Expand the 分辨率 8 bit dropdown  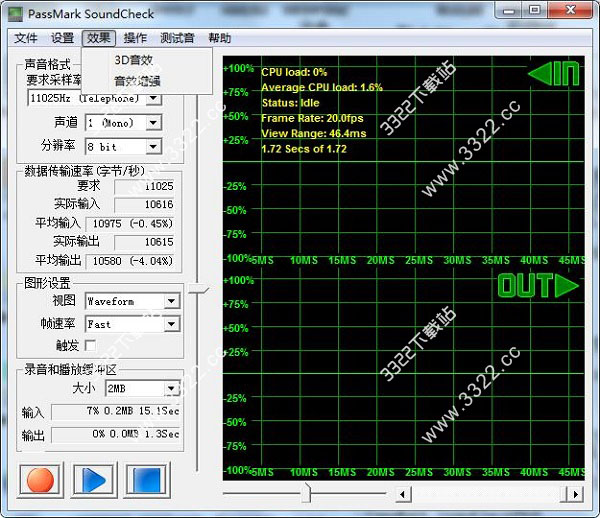[x=153, y=147]
